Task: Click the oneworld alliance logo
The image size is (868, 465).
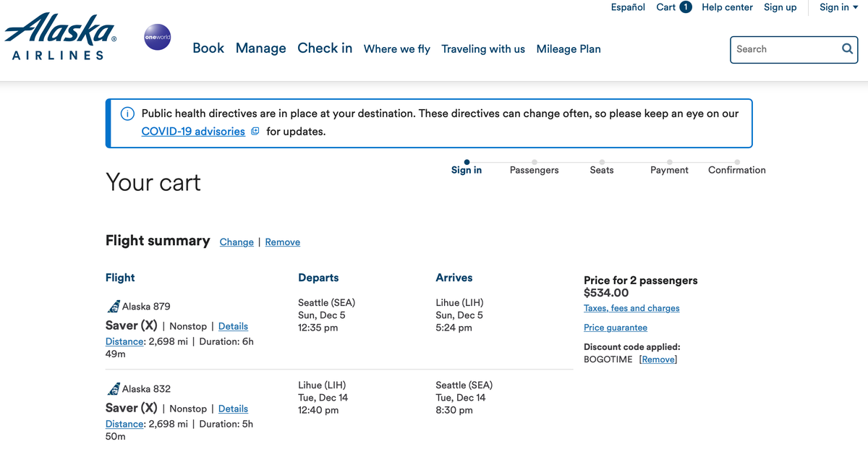Action: (157, 37)
